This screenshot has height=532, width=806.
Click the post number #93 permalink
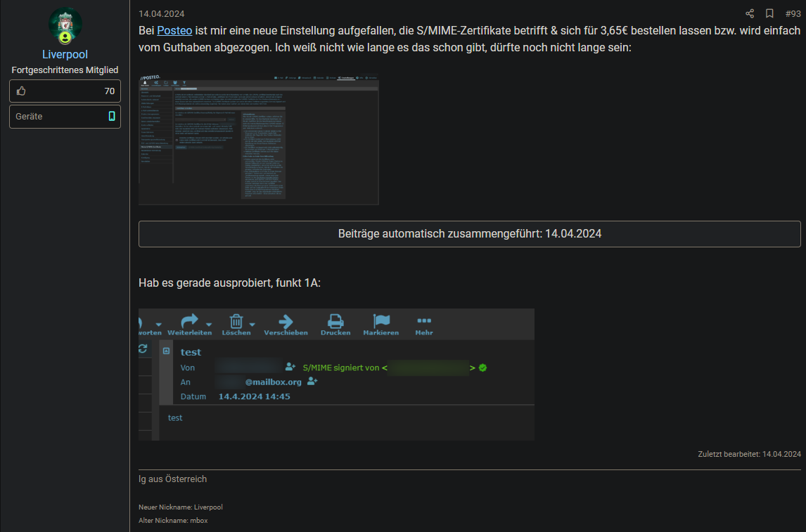click(x=793, y=13)
